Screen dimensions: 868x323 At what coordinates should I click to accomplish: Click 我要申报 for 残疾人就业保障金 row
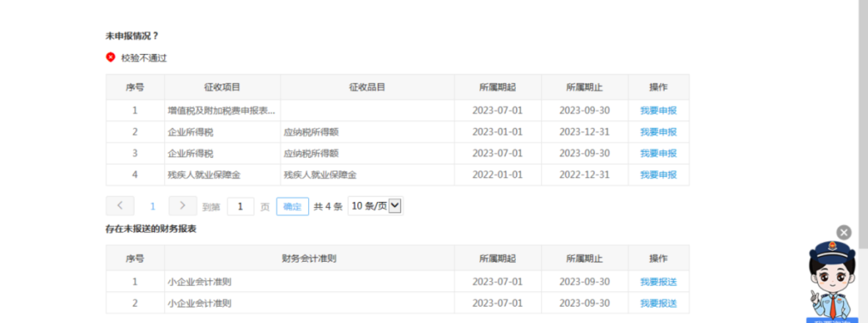pos(659,174)
